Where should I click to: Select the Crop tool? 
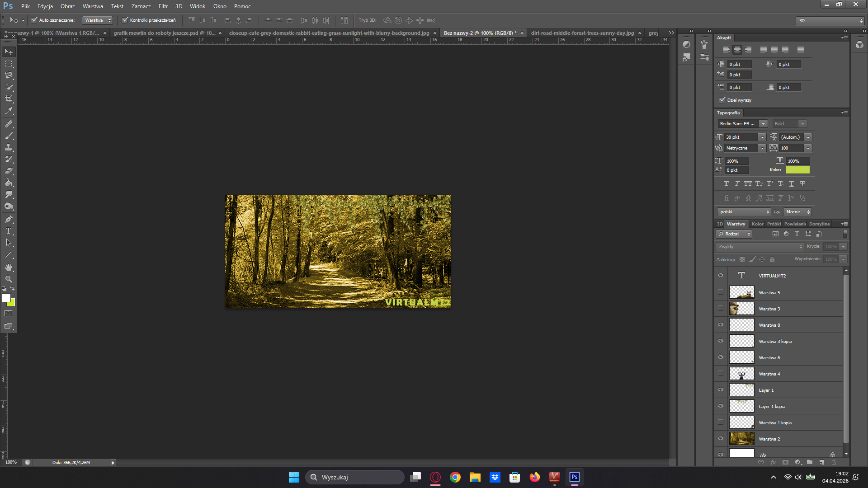[x=9, y=99]
